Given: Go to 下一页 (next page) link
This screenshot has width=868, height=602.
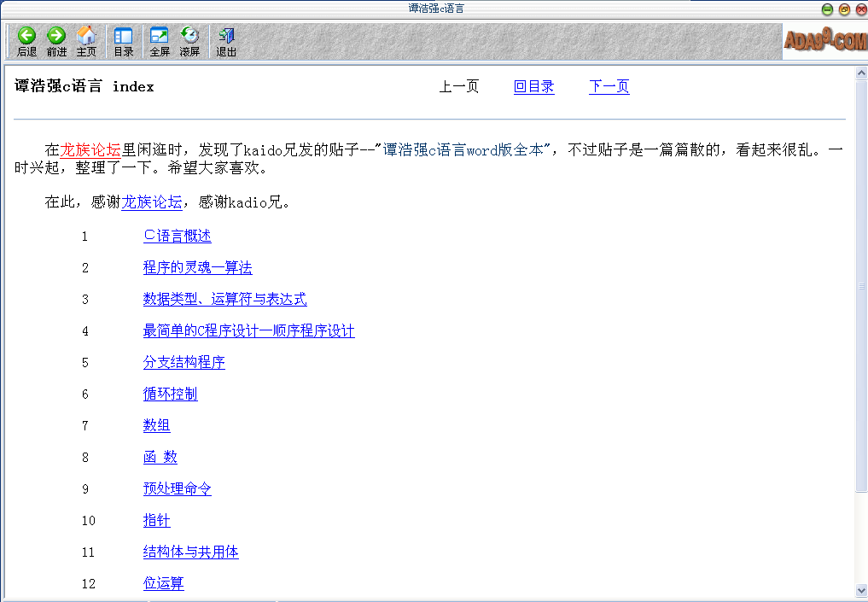Looking at the screenshot, I should tap(609, 86).
